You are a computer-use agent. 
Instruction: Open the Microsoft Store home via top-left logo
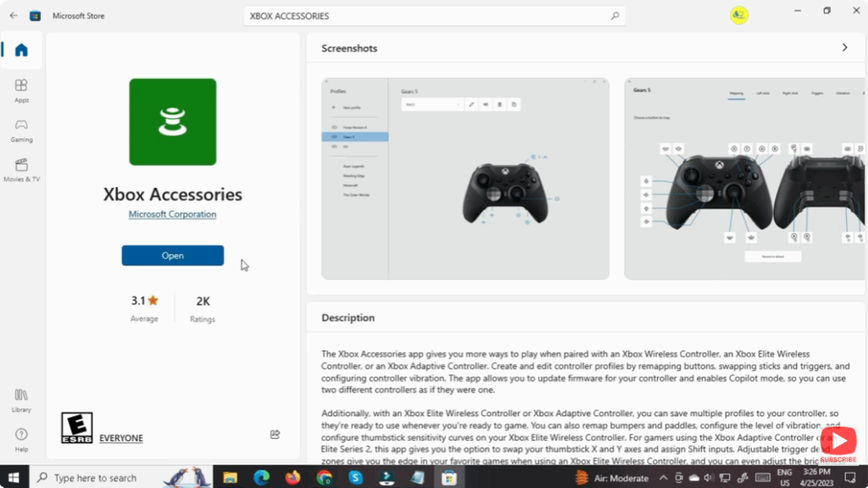[x=35, y=14]
